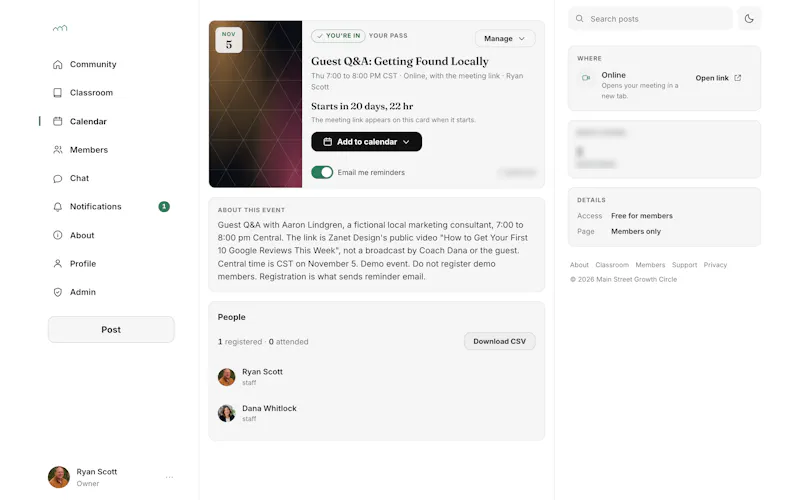Click 'Free for members' access value
Image resolution: width=800 pixels, height=500 pixels.
coord(642,216)
